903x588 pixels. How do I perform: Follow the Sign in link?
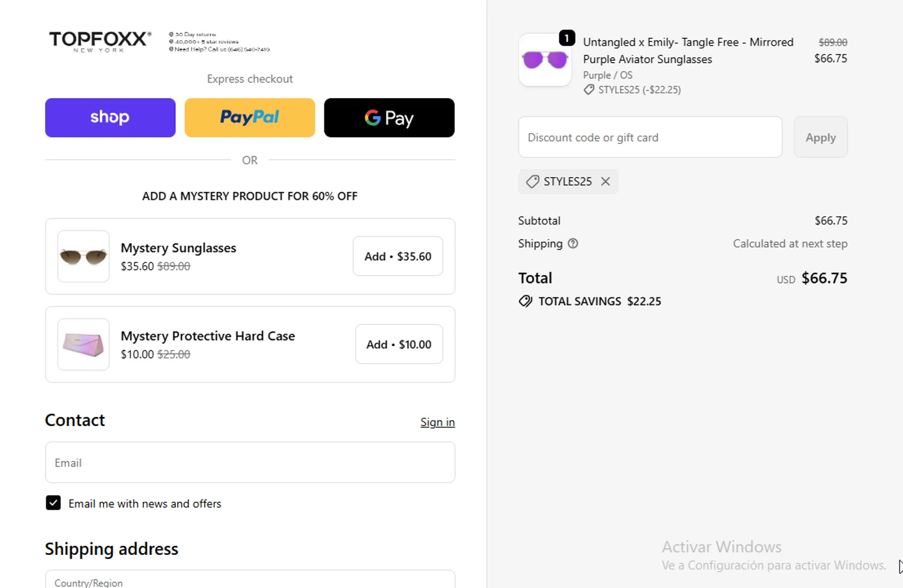click(x=438, y=422)
